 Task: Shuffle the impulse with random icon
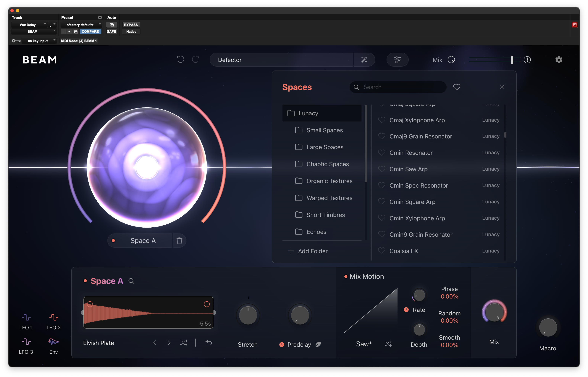[184, 343]
